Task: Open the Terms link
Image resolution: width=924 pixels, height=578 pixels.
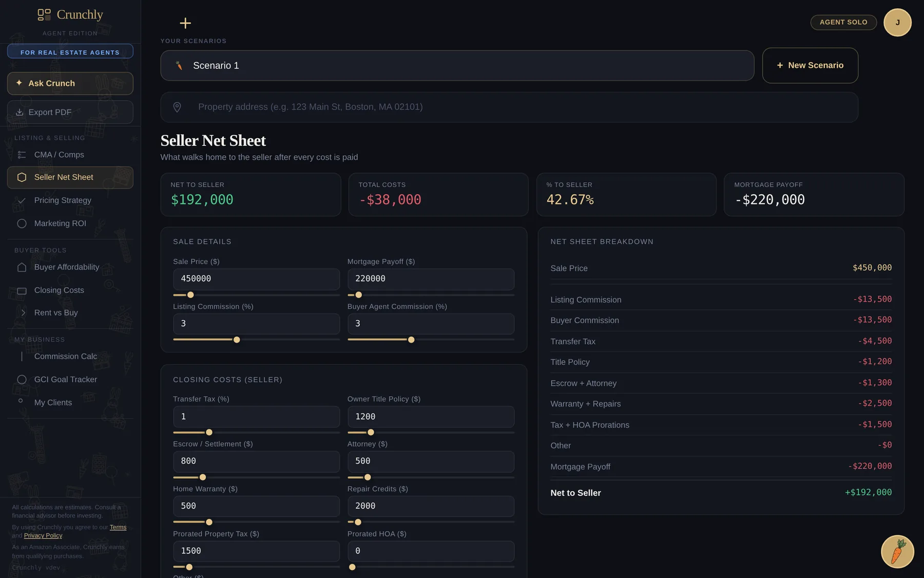Action: (x=118, y=527)
